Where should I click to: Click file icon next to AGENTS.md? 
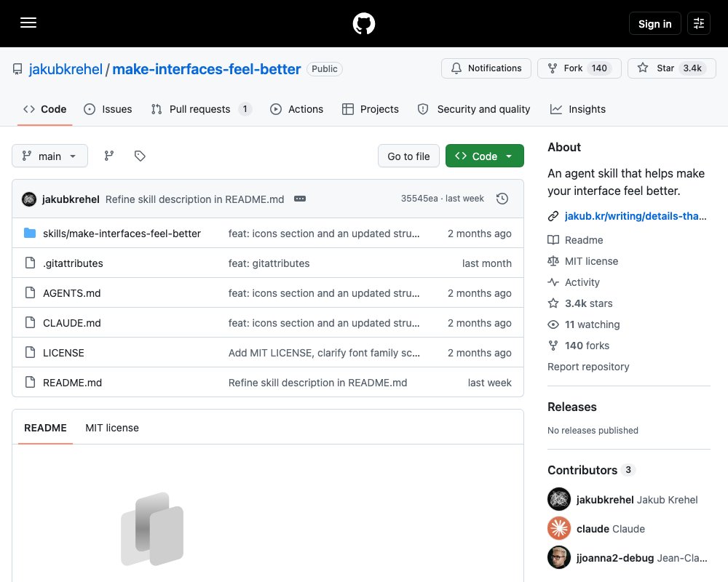point(30,292)
